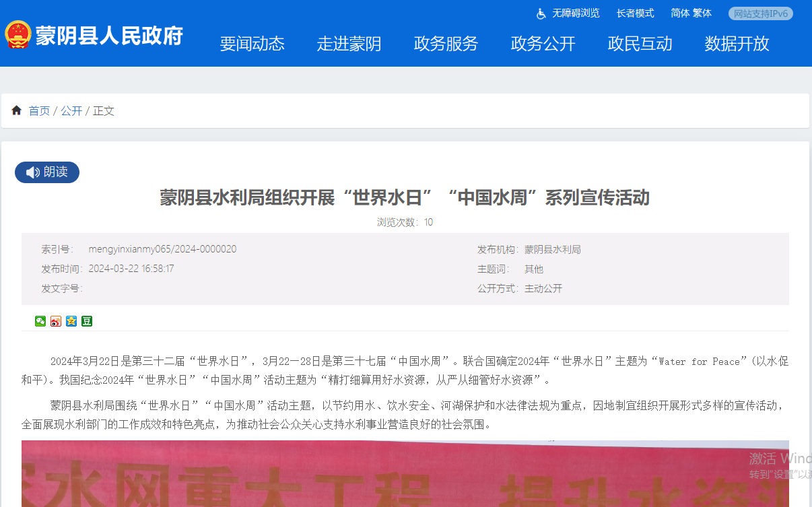Click the 主题词 value 其他
The image size is (812, 507).
(x=534, y=269)
